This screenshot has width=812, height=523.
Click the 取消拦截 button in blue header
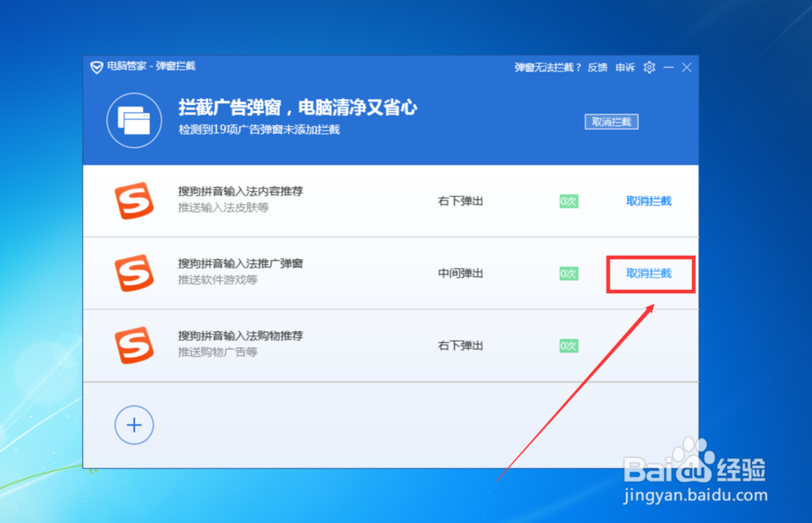611,122
